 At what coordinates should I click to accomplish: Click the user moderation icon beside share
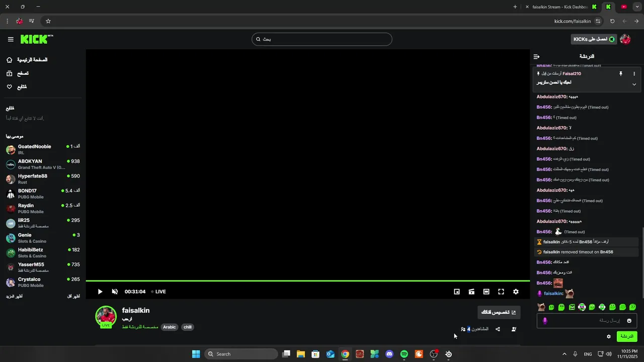tap(514, 329)
